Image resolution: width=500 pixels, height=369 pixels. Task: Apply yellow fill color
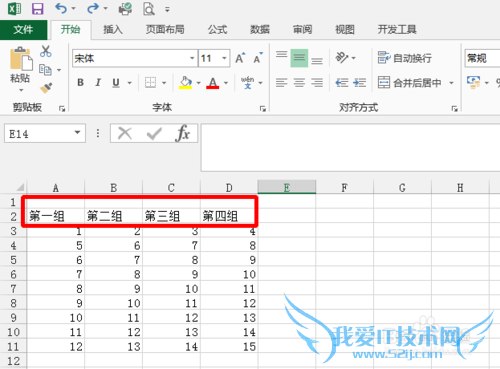coord(186,82)
